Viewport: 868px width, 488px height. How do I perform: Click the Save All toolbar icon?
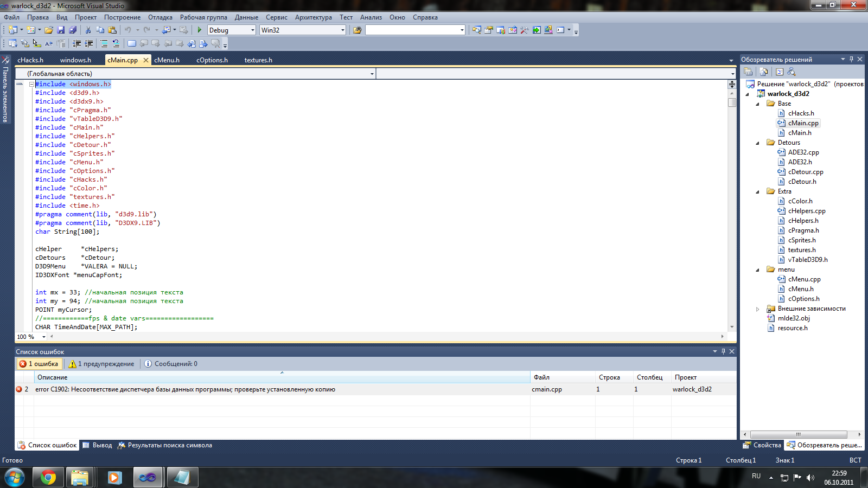(x=73, y=30)
